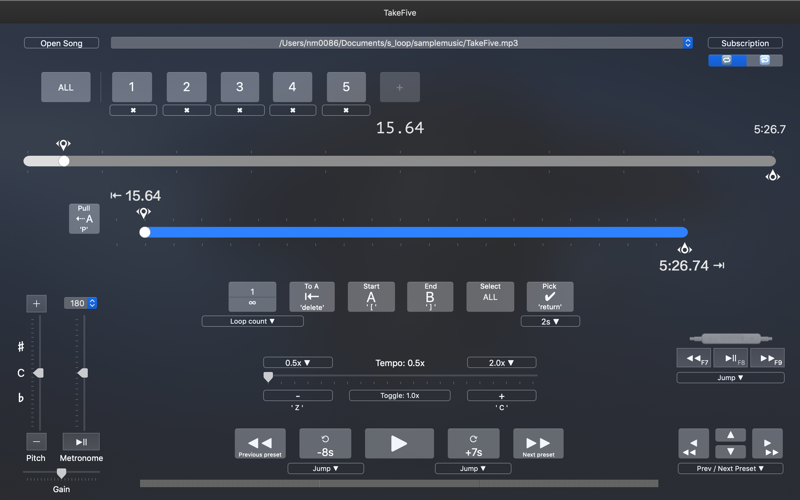Click the Gain slider handle

(61, 473)
